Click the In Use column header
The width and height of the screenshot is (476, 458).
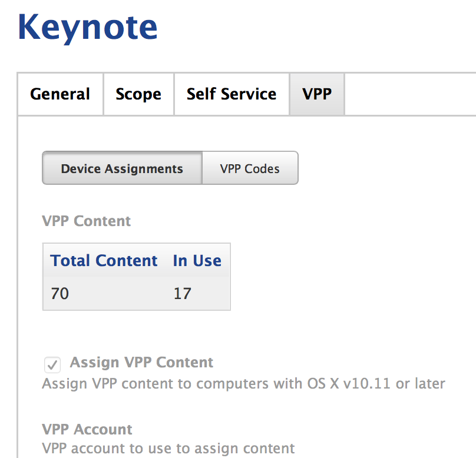click(197, 261)
